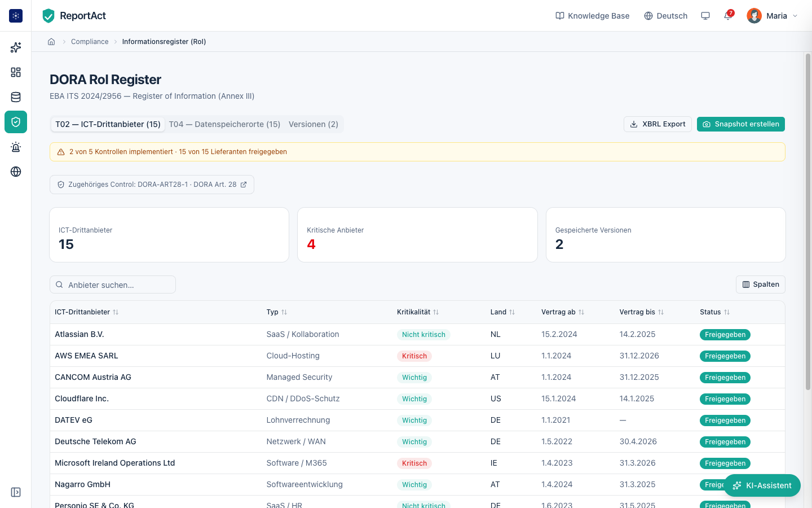The width and height of the screenshot is (812, 508).
Task: Click the Kritisch badge in the AWS EMEA SARL row
Action: (x=414, y=356)
